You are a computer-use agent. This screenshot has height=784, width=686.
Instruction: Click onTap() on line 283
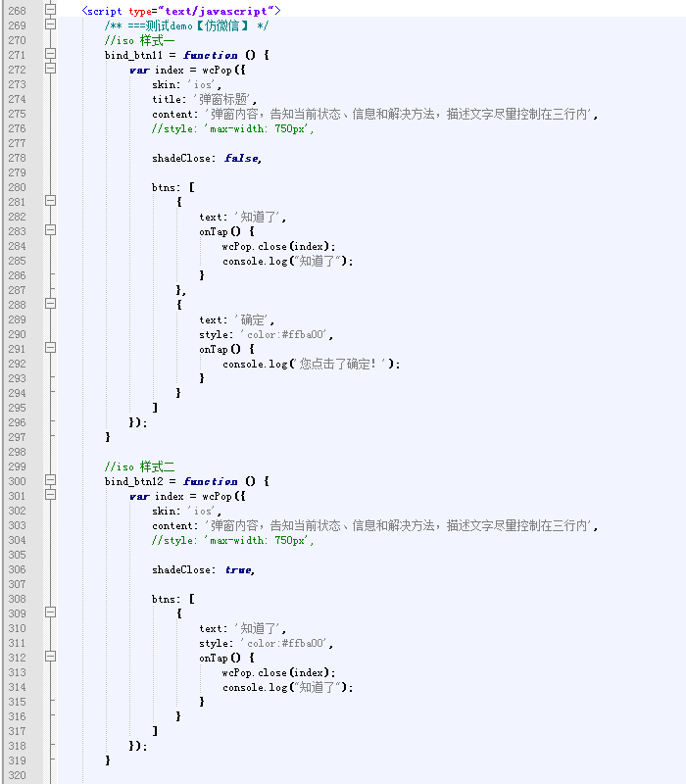[220, 231]
